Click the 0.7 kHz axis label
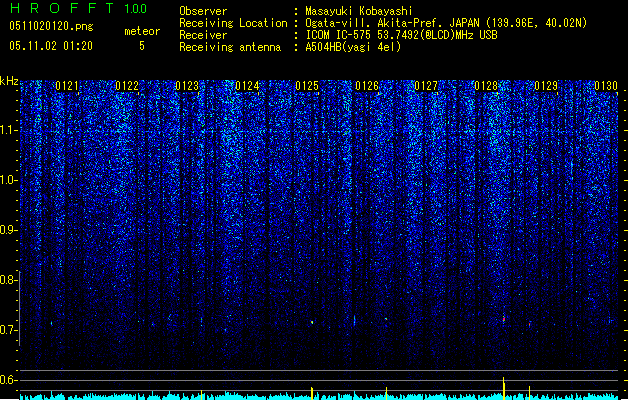Image resolution: width=629 pixels, height=400 pixels. (9, 330)
